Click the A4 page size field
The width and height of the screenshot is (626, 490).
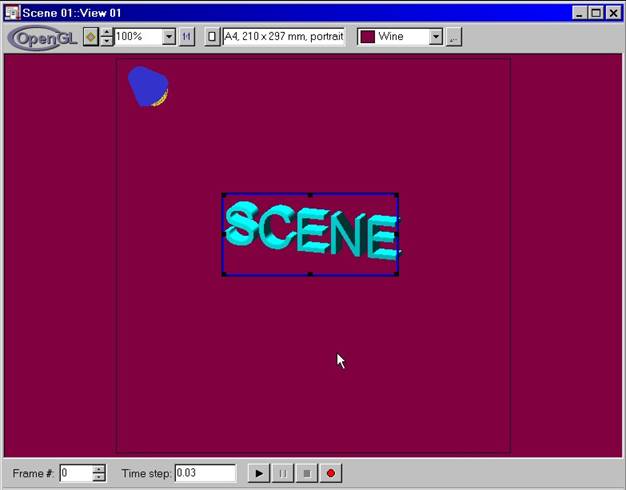(283, 37)
